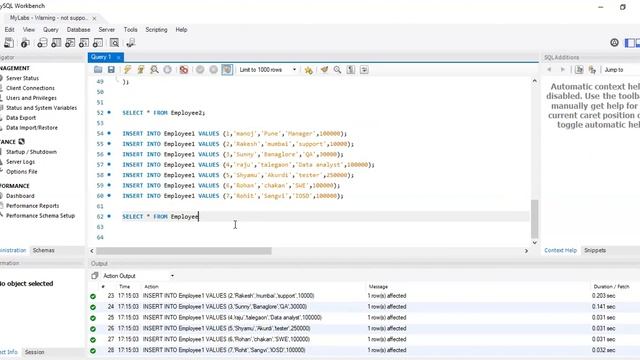Go forward in SQL Additions help
The width and height of the screenshot is (640, 360).
[x=562, y=70]
